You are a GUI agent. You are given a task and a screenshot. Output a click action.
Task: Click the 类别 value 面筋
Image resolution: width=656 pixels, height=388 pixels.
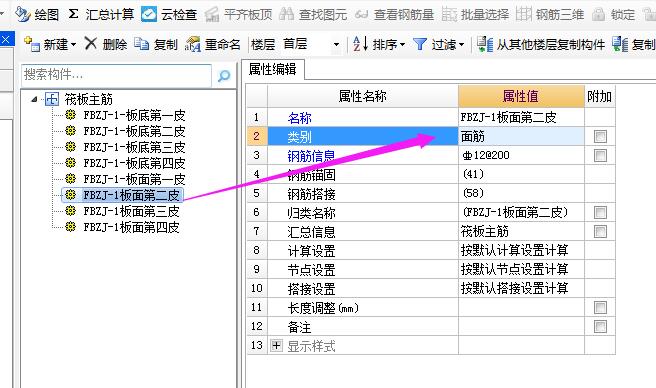521,136
